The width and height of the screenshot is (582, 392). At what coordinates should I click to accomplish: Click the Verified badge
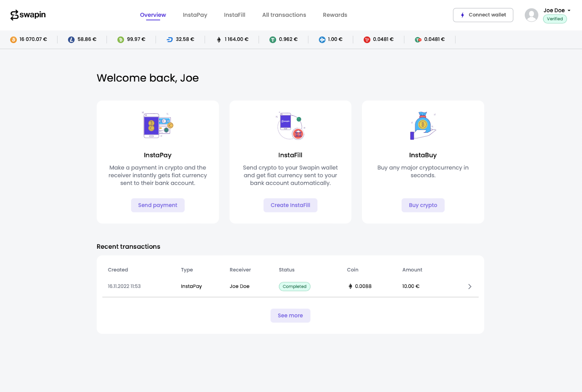coord(555,19)
